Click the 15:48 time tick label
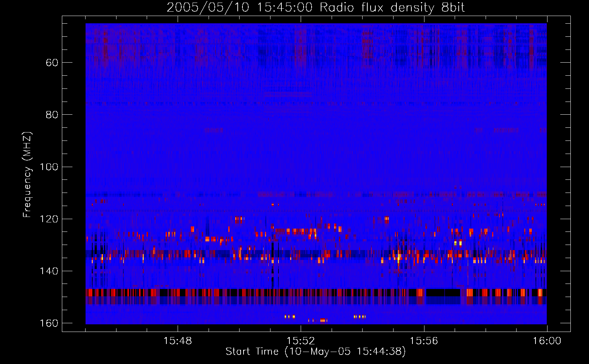This screenshot has width=589, height=364. point(178,341)
